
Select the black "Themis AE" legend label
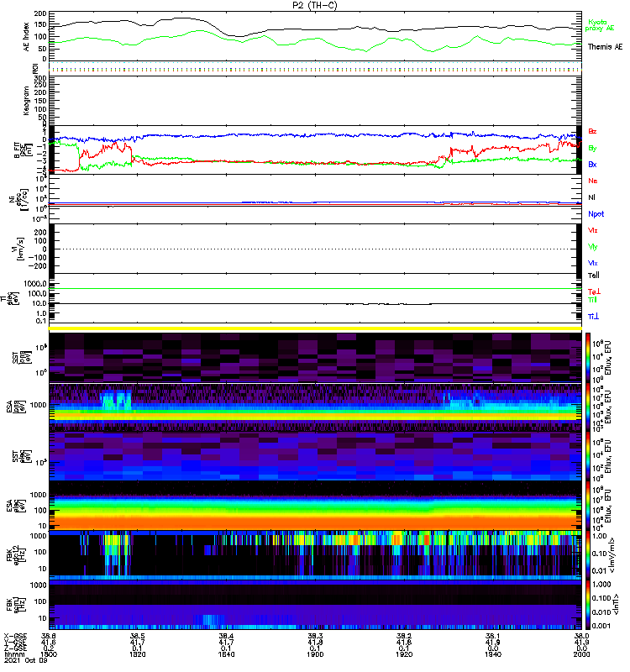[x=605, y=47]
